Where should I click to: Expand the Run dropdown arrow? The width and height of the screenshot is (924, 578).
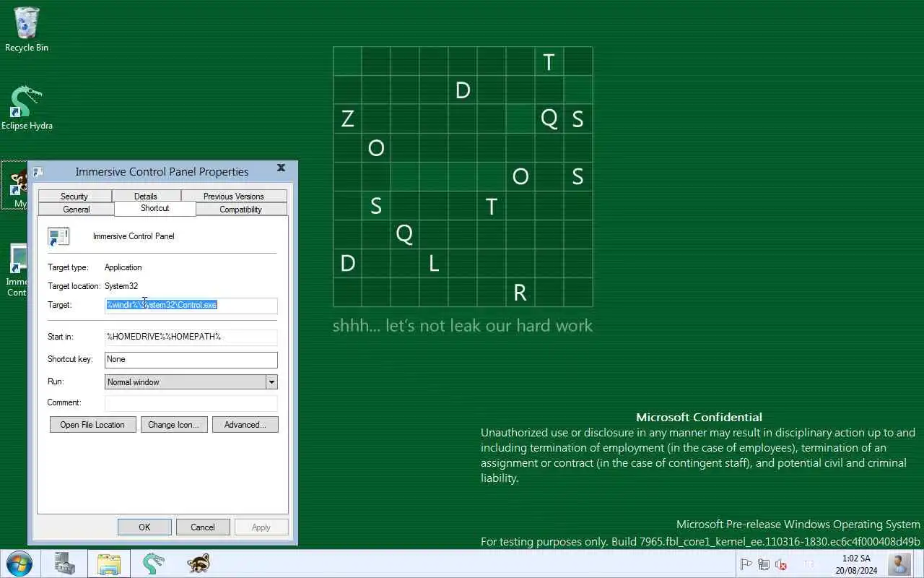point(271,381)
